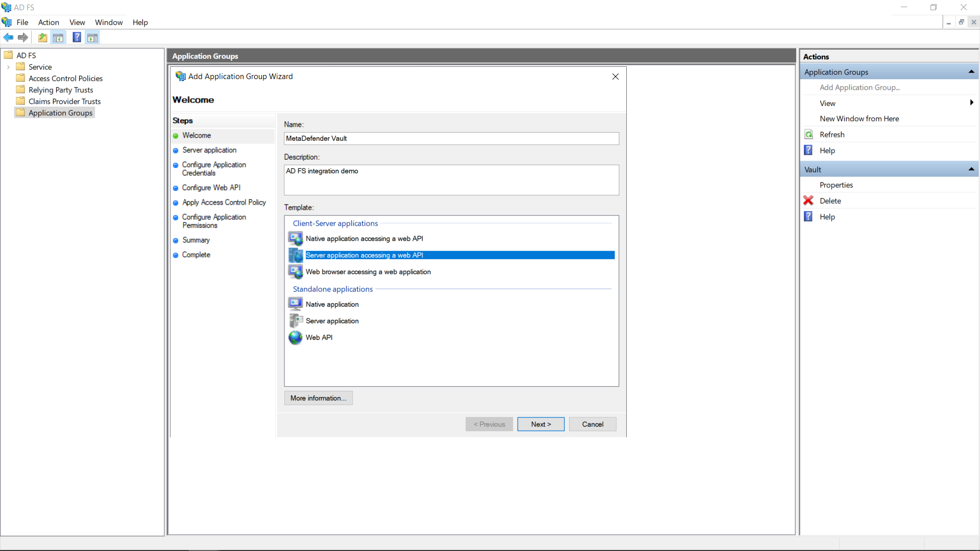
Task: Click the Delete action text under Vault
Action: [830, 201]
